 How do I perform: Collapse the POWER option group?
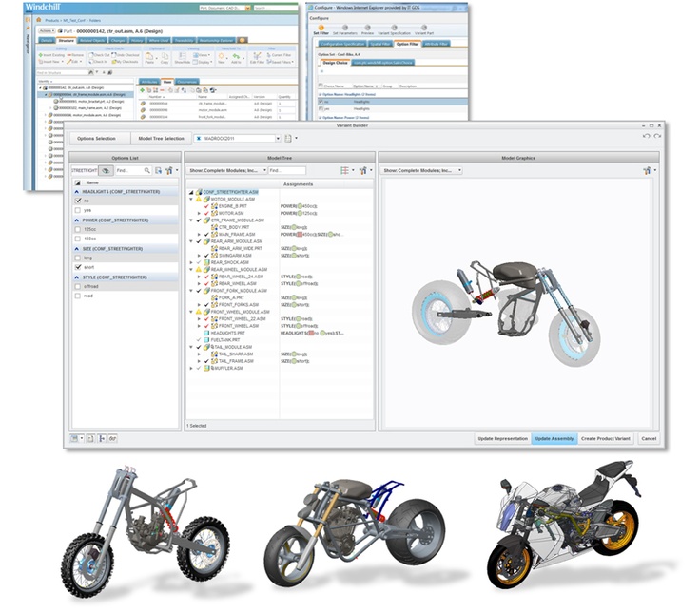pyautogui.click(x=76, y=220)
